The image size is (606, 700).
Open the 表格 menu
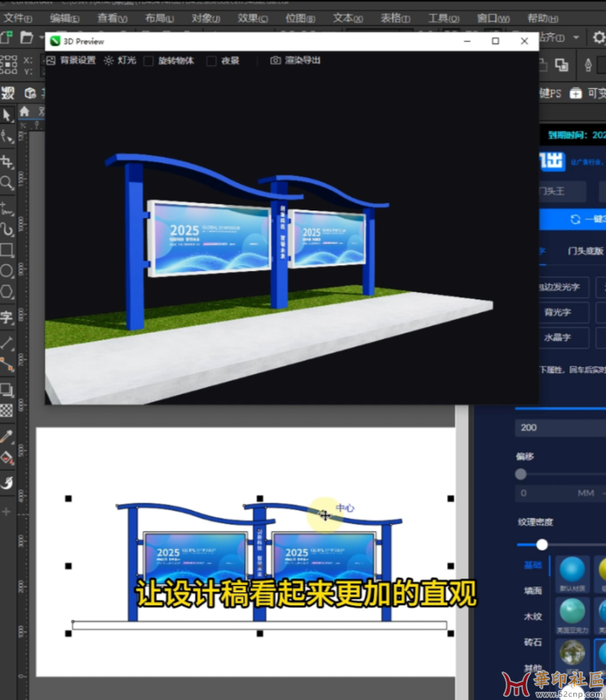pyautogui.click(x=396, y=18)
